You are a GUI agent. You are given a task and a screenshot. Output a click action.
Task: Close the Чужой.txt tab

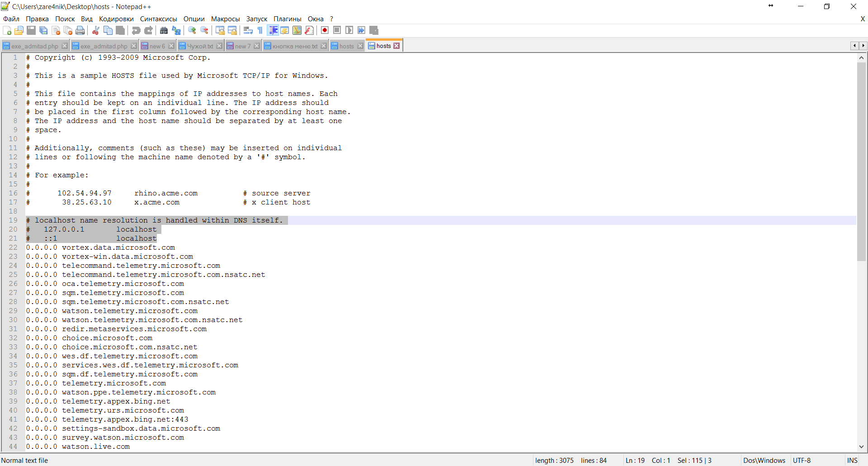tap(219, 46)
